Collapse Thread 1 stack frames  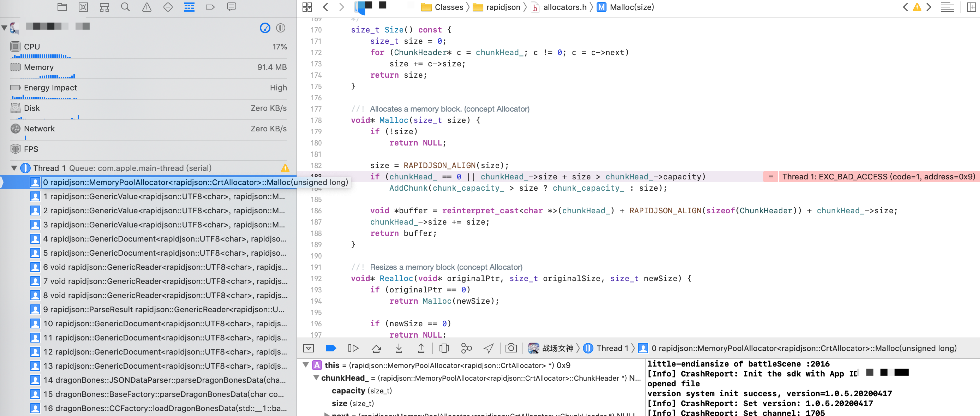14,168
